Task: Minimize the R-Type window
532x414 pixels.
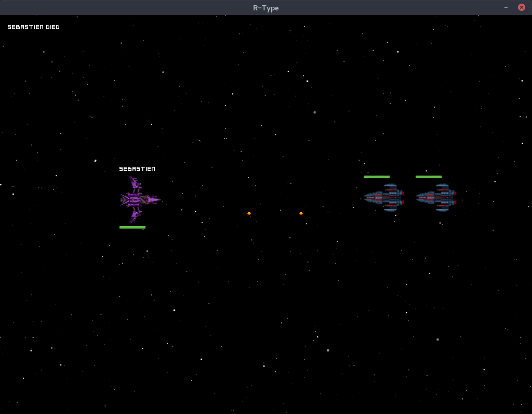Action: tap(506, 7)
